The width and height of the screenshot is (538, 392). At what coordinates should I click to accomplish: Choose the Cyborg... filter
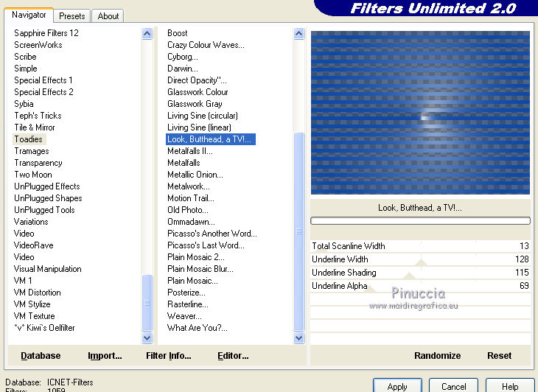click(x=183, y=57)
